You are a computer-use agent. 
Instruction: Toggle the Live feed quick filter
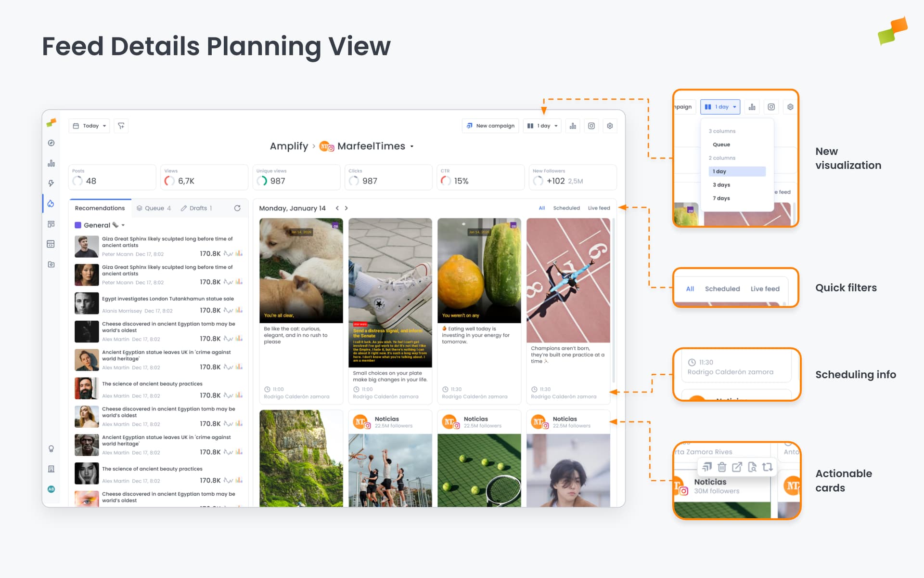[599, 208]
